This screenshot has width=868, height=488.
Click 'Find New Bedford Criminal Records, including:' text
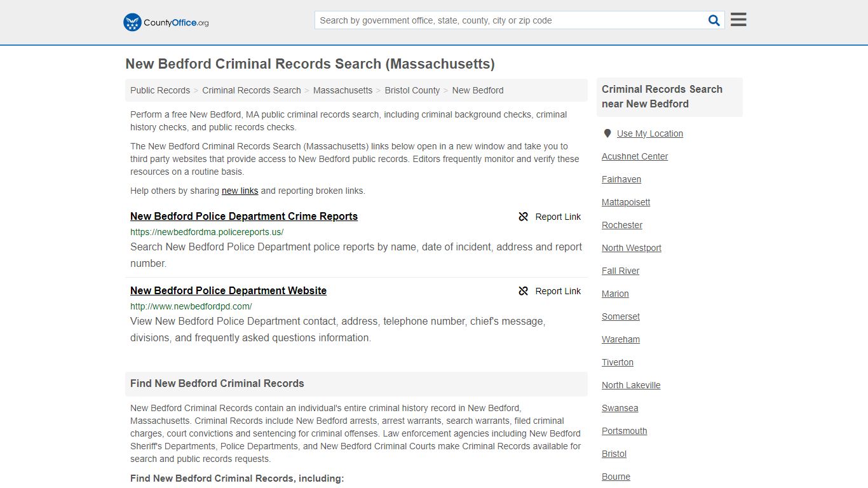pos(237,478)
